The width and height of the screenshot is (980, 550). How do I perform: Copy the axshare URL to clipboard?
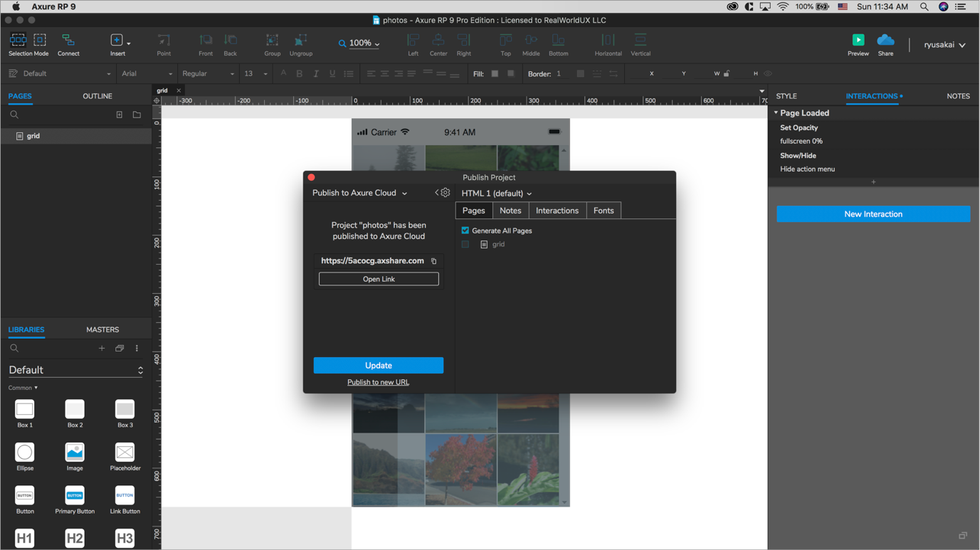[433, 261]
